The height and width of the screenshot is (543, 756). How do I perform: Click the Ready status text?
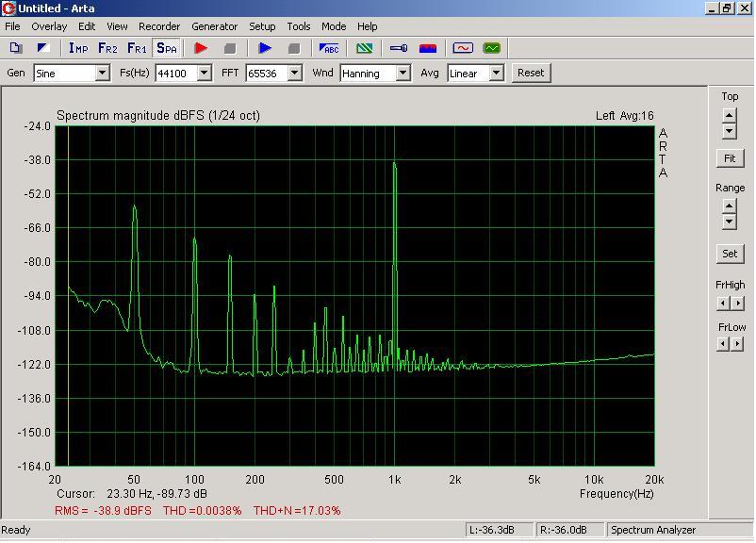click(16, 530)
